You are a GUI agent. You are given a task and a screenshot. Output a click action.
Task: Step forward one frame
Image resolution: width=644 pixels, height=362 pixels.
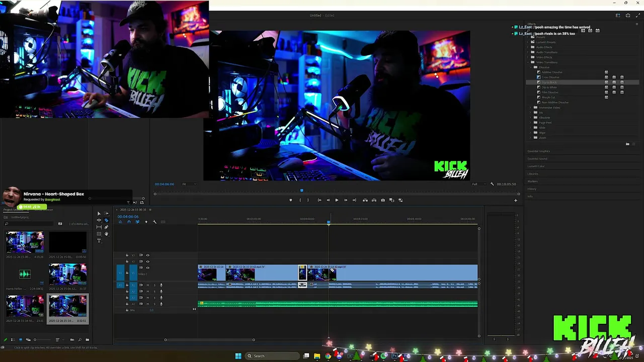pos(345,200)
